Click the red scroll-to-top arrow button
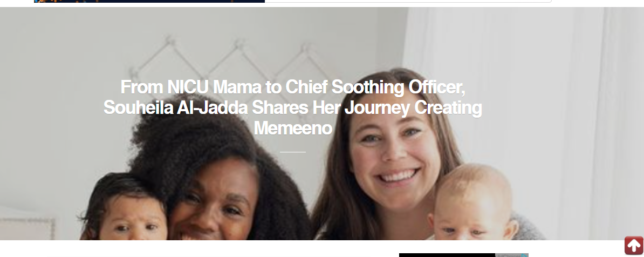 [x=634, y=246]
